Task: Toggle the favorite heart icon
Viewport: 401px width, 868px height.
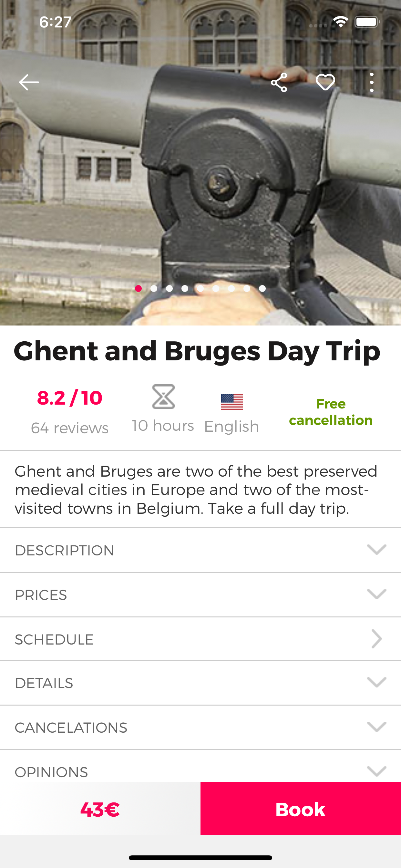Action: (325, 82)
